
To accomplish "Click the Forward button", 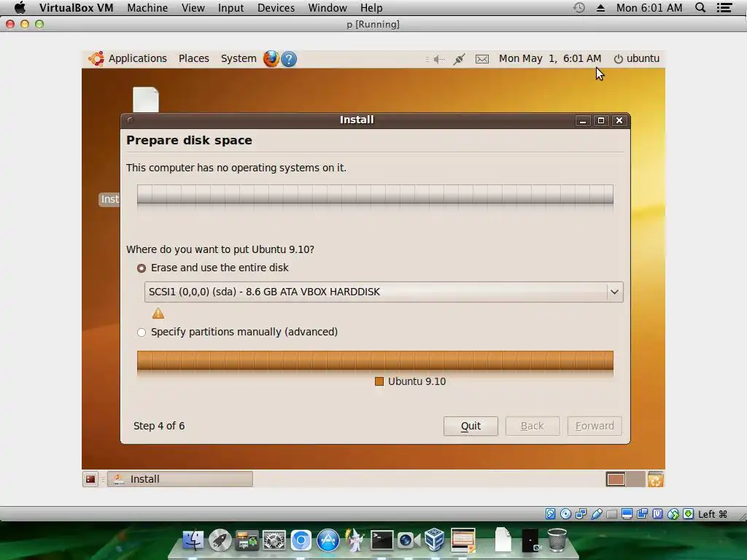I will 595,426.
